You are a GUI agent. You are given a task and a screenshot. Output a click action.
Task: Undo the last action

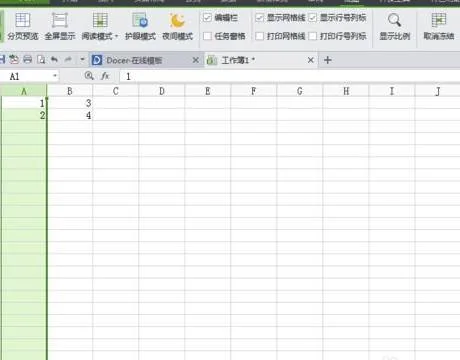[x=54, y=60]
